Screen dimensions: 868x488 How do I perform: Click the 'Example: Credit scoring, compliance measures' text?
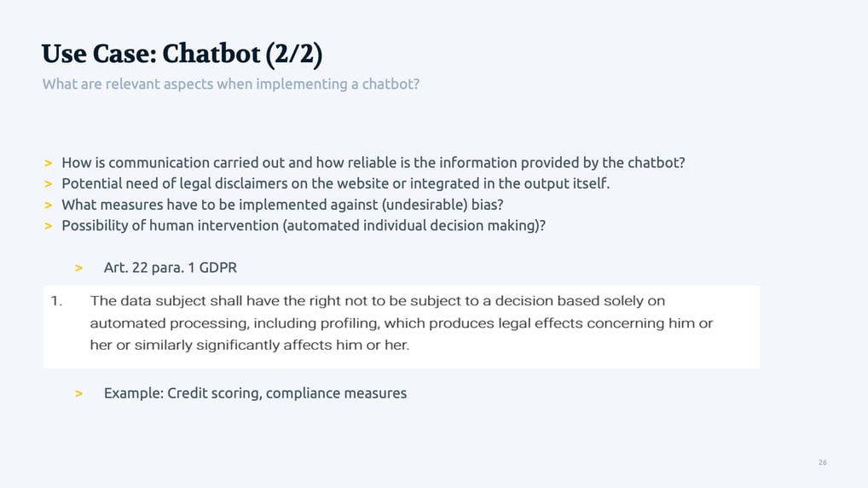pos(255,393)
